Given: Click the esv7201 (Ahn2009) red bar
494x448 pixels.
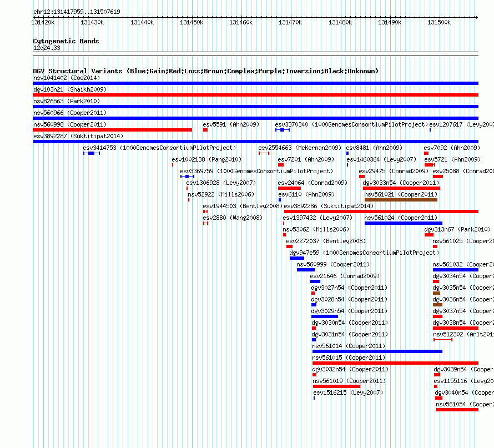Looking at the screenshot, I should pyautogui.click(x=281, y=165).
